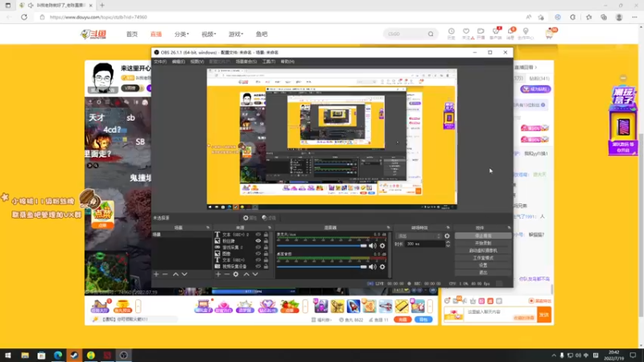Click the source Properties gear button above panels
Screen dimensions: 644x362
(250, 218)
